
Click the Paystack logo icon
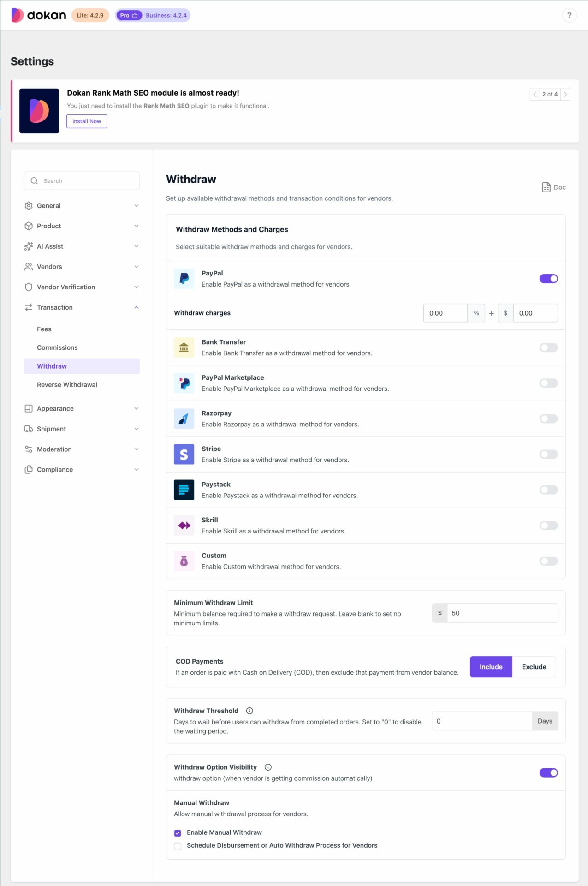coord(184,490)
